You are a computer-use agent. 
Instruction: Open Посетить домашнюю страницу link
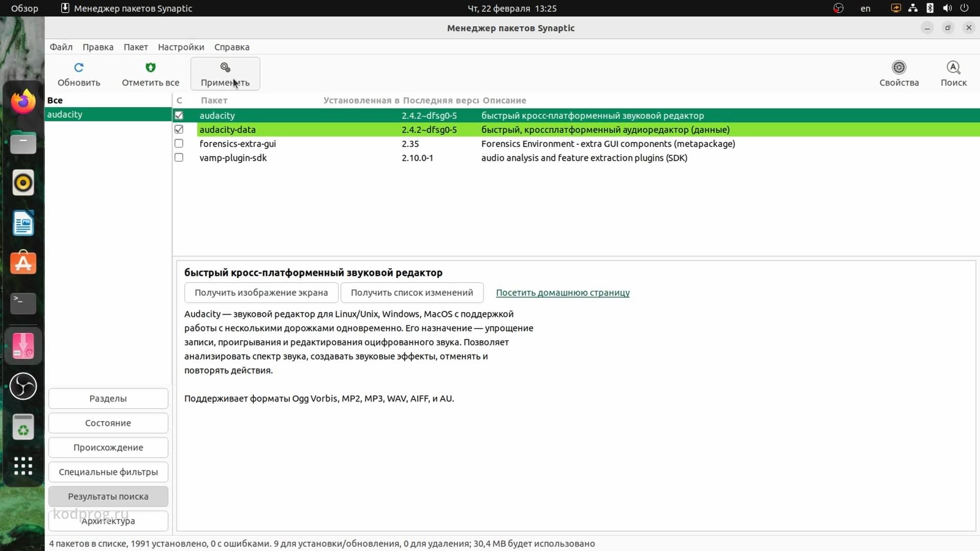[562, 293]
